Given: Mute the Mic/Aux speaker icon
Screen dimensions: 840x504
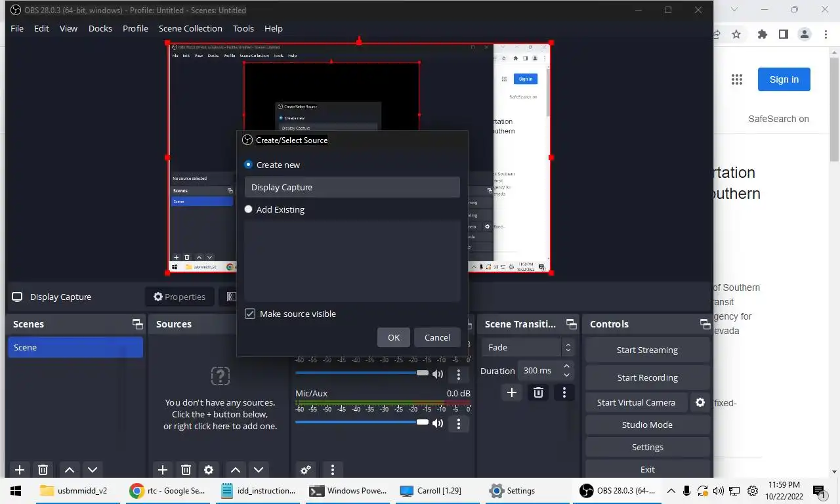Looking at the screenshot, I should 438,424.
